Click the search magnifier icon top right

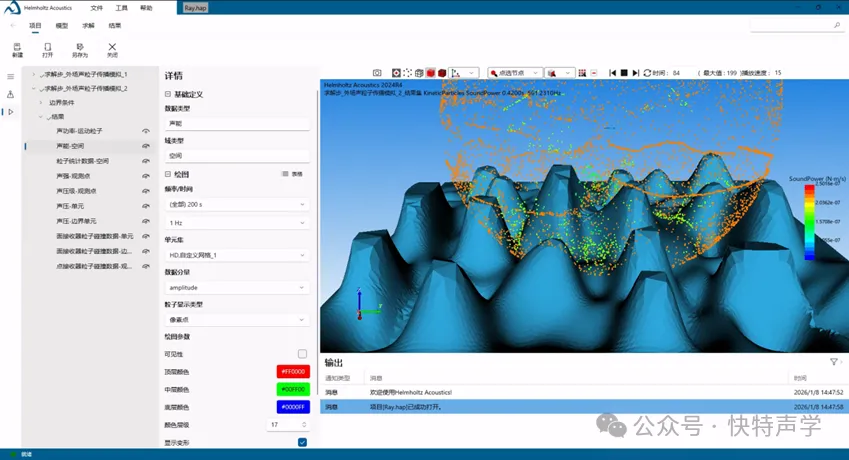tap(837, 25)
